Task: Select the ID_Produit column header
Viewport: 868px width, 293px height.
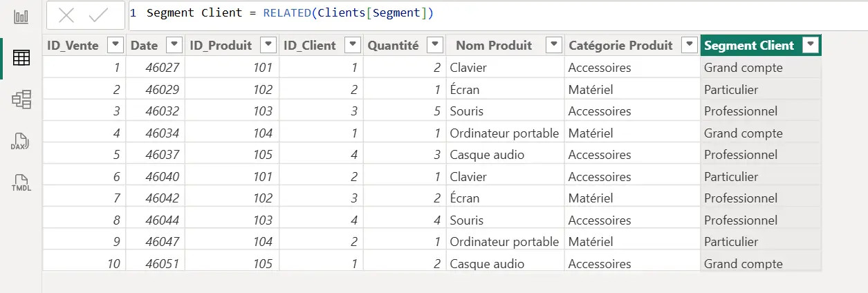Action: point(221,46)
